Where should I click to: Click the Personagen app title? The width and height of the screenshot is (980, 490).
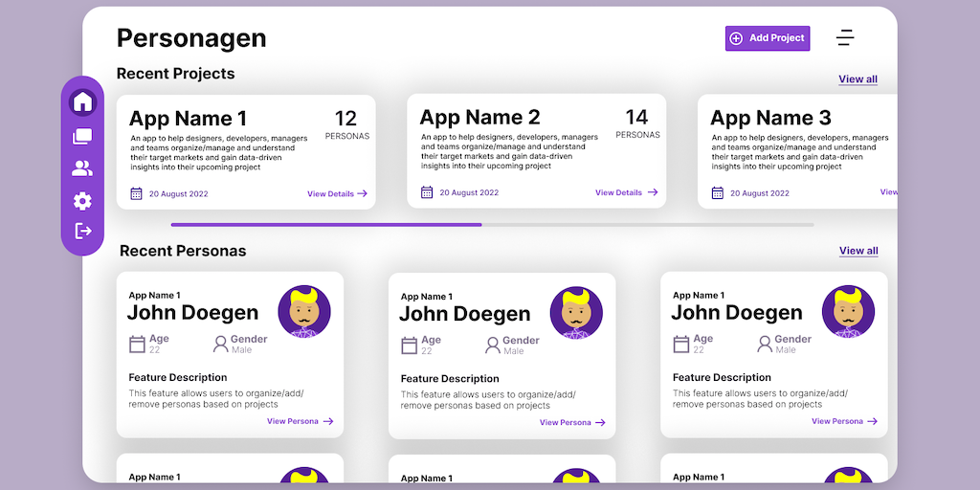pos(191,38)
